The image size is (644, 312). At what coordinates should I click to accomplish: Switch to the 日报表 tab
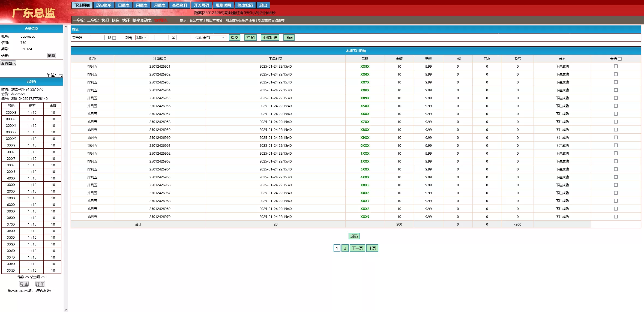tap(124, 5)
